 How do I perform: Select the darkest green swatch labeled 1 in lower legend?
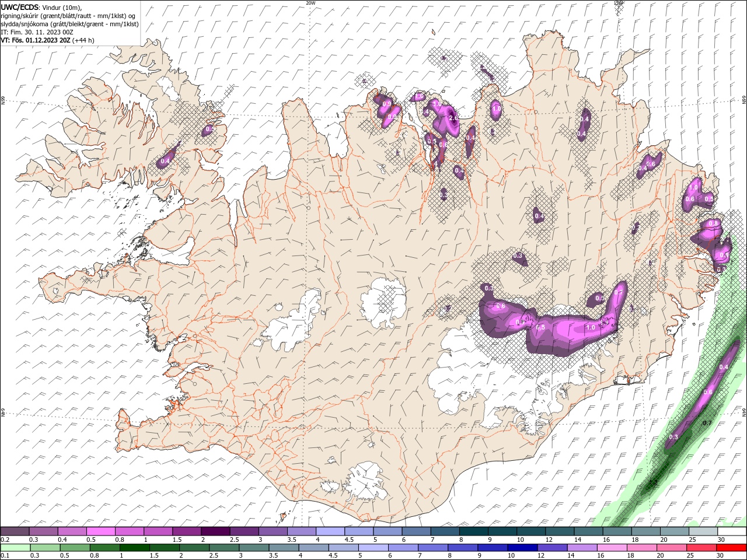135,547
